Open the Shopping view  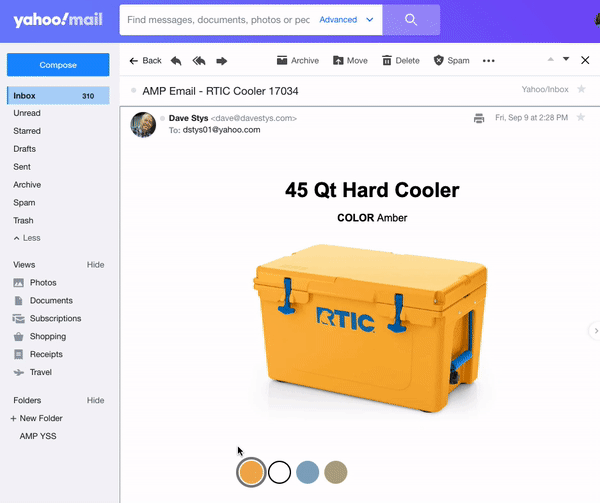click(x=39, y=337)
